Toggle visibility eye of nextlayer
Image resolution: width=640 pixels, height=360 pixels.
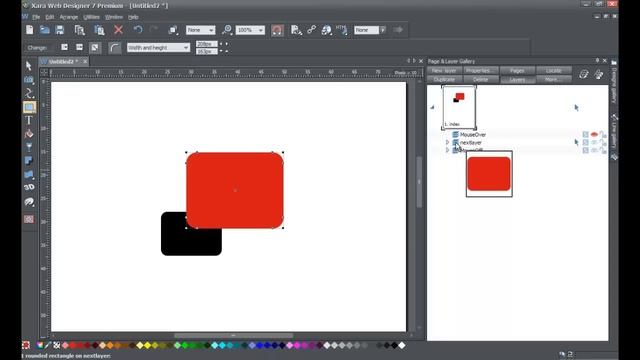(594, 142)
